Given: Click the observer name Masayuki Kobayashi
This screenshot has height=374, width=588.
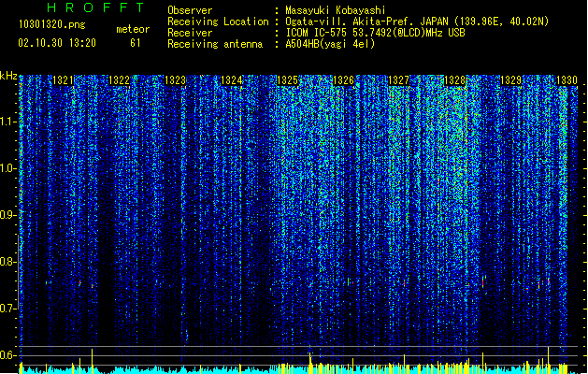Looking at the screenshot, I should (336, 10).
